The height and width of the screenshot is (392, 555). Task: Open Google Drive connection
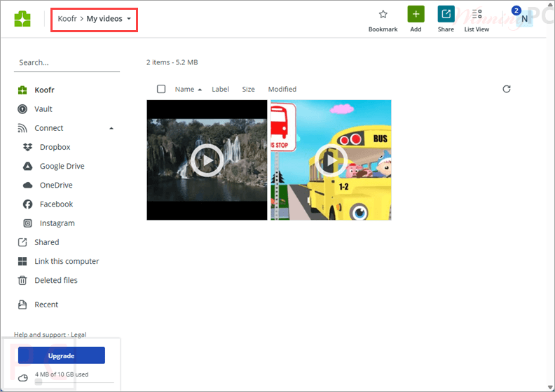coord(62,166)
